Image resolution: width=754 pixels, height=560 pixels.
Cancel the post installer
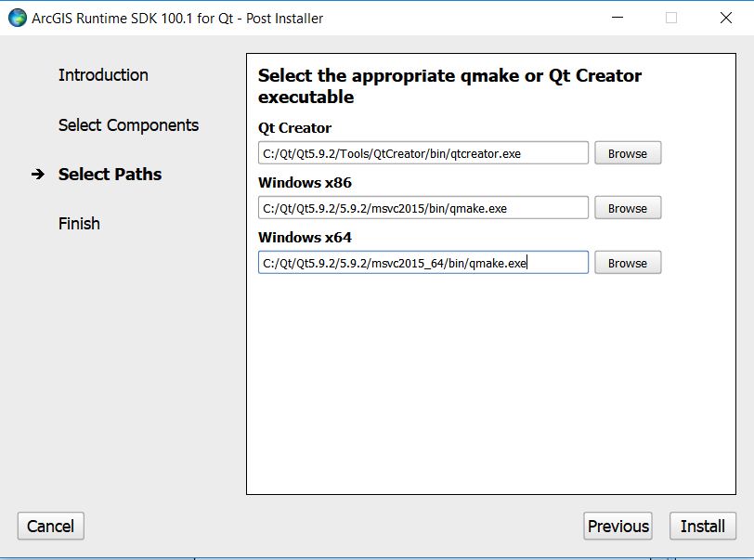51,526
